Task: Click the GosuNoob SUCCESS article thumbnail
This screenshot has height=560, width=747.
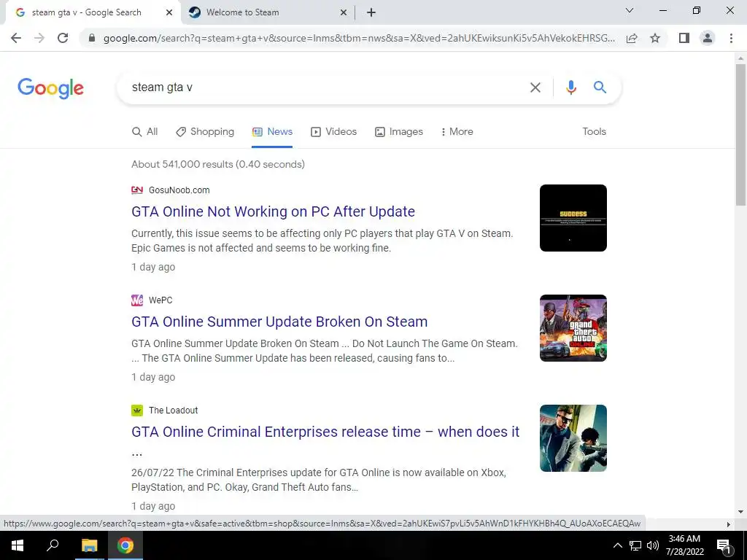Action: 573,218
